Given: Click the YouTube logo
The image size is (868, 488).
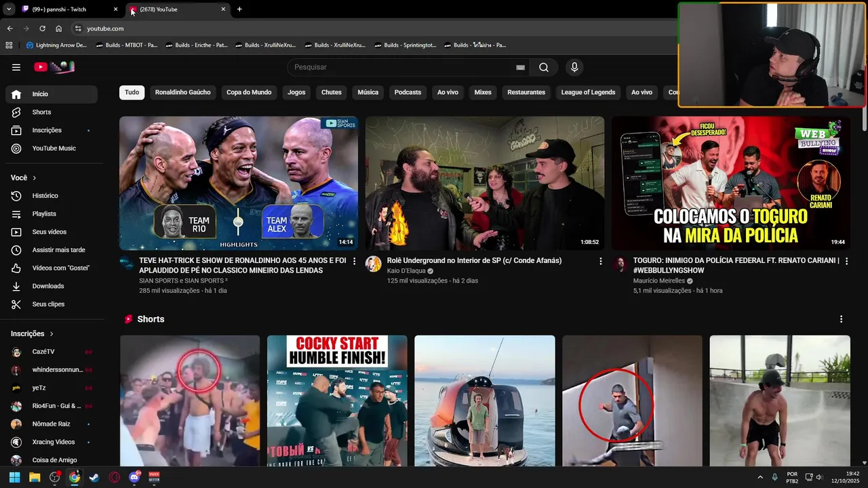Looking at the screenshot, I should click(x=54, y=67).
